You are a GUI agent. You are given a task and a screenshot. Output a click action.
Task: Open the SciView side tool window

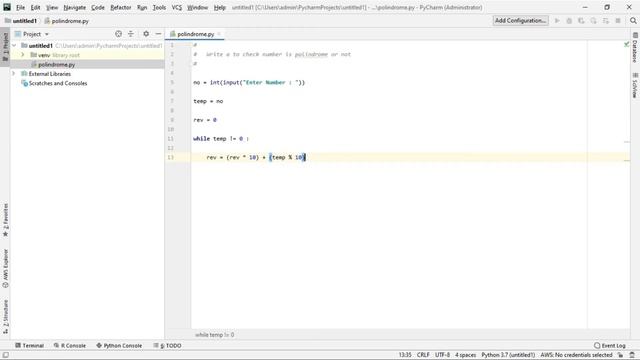(x=635, y=85)
